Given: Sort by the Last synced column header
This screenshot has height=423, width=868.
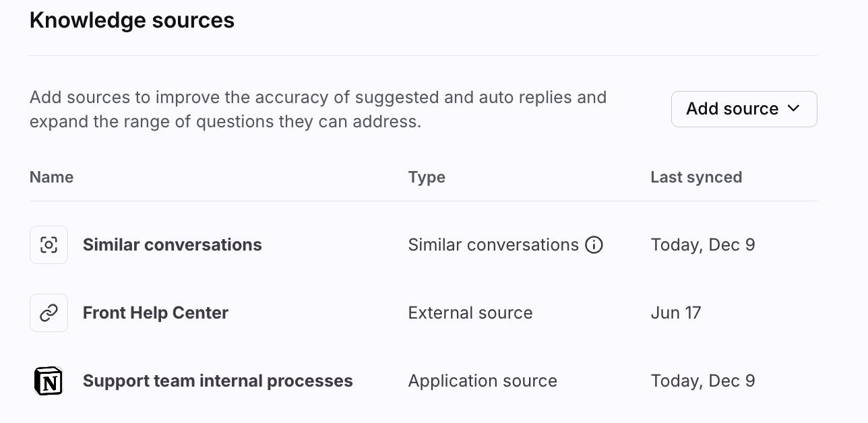Looking at the screenshot, I should 696,177.
